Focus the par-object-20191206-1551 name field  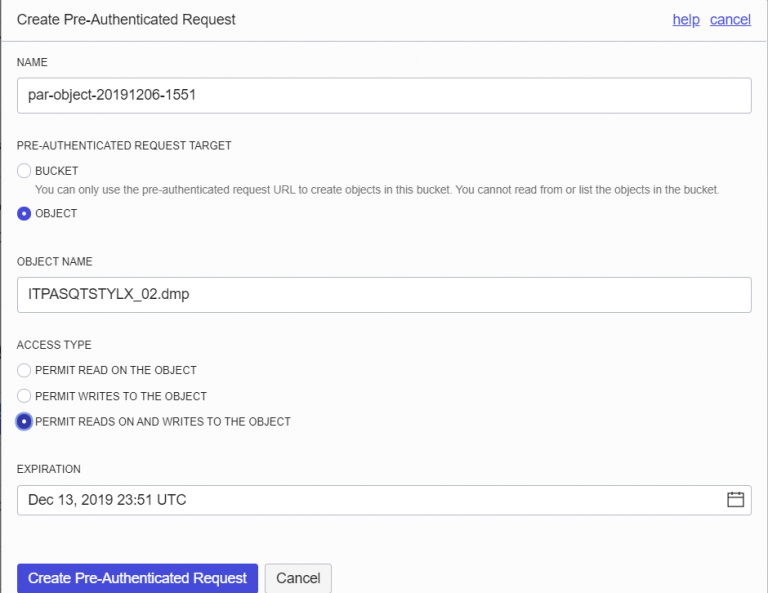[x=384, y=95]
